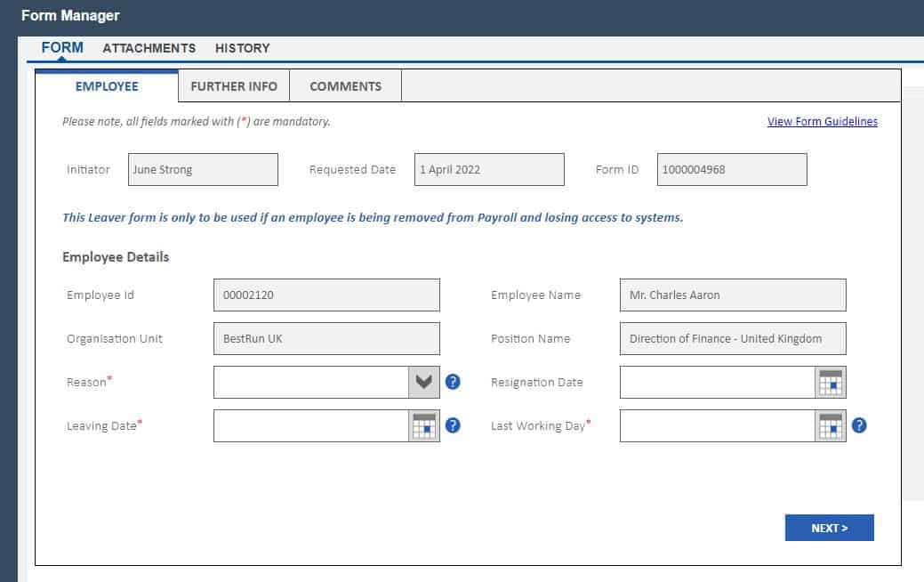924x582 pixels.
Task: Switch to the ATTACHMENTS tab
Action: (149, 48)
